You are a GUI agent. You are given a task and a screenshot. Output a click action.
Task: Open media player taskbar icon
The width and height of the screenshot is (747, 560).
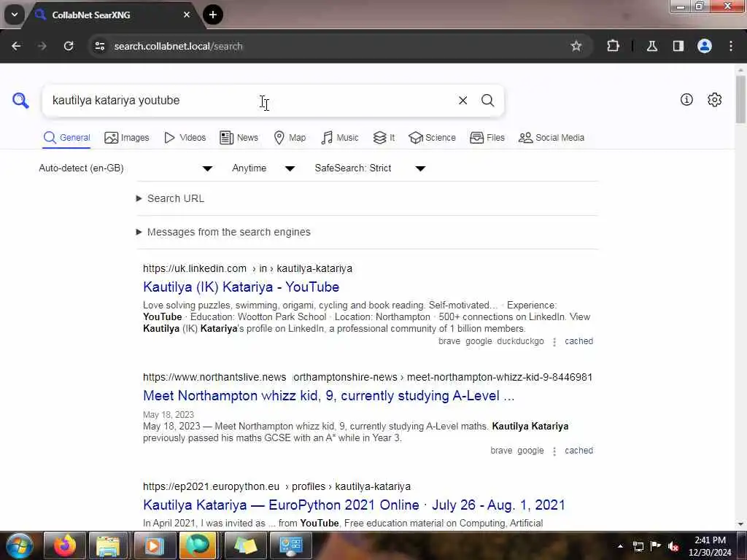[x=155, y=545]
